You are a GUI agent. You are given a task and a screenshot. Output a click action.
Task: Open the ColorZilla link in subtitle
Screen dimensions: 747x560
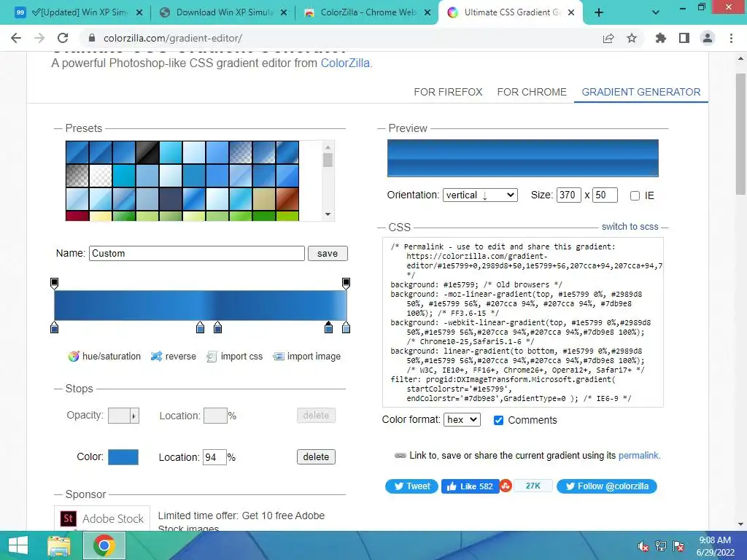point(345,63)
